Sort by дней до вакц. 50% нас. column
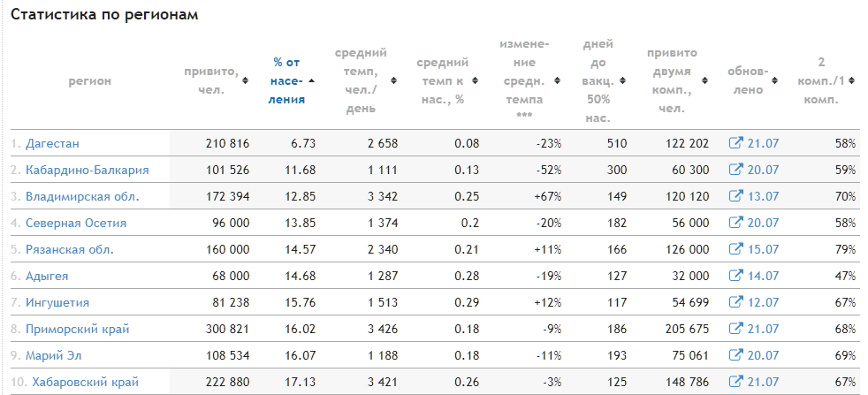868x395 pixels. [598, 80]
